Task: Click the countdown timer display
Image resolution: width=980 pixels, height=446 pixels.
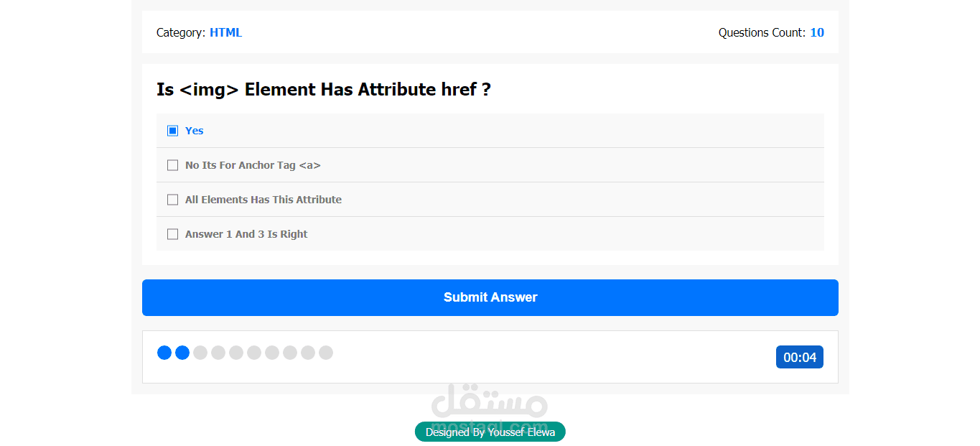Action: point(799,357)
